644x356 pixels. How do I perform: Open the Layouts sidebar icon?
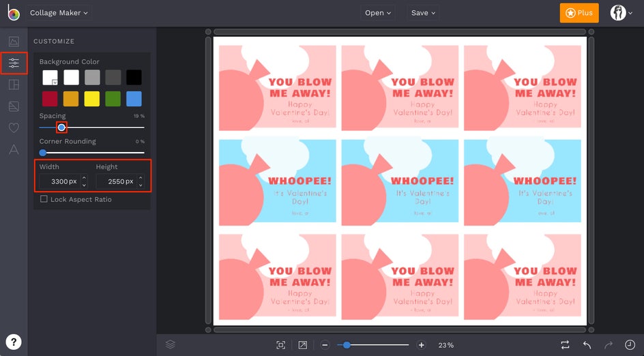(x=14, y=85)
